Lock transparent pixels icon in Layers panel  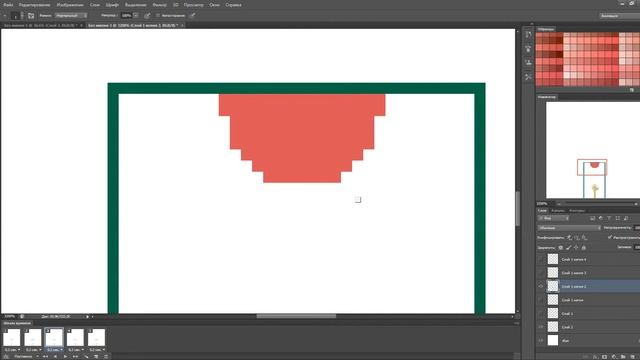[x=561, y=247]
